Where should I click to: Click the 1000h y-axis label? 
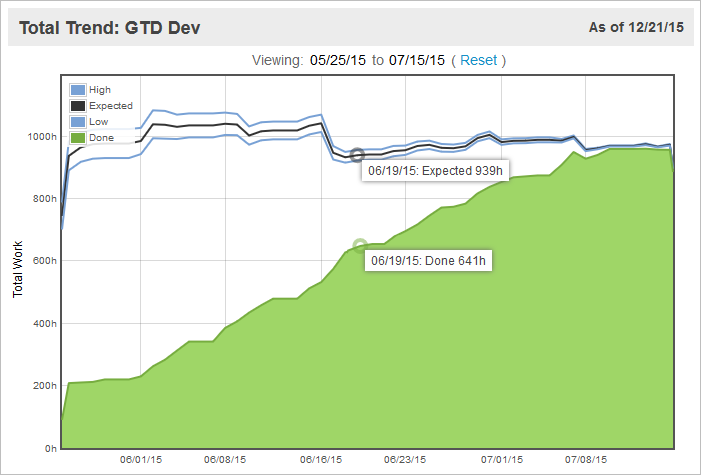click(x=41, y=136)
